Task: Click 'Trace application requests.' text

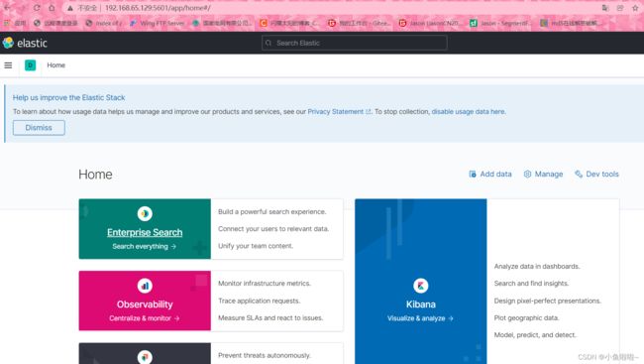Action: [260, 302]
